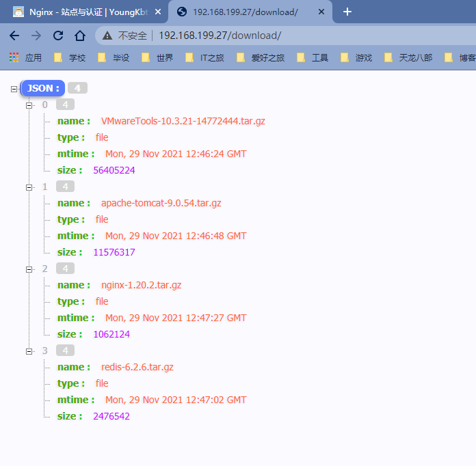Screen dimensions: 476x466
Task: Click mtime value ending 12:46:24 GMT
Action: (x=176, y=154)
